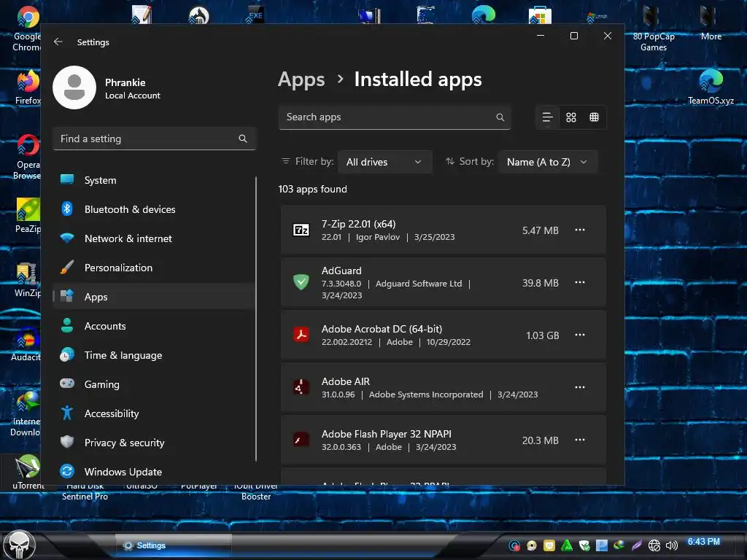Image resolution: width=747 pixels, height=560 pixels.
Task: Click the '5.47 MB' size for 7-Zip
Action: [541, 230]
